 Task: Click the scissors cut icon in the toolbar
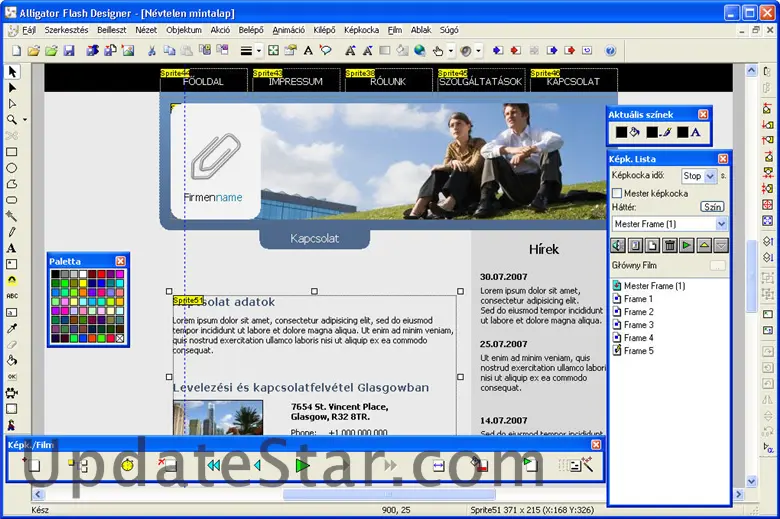click(152, 50)
